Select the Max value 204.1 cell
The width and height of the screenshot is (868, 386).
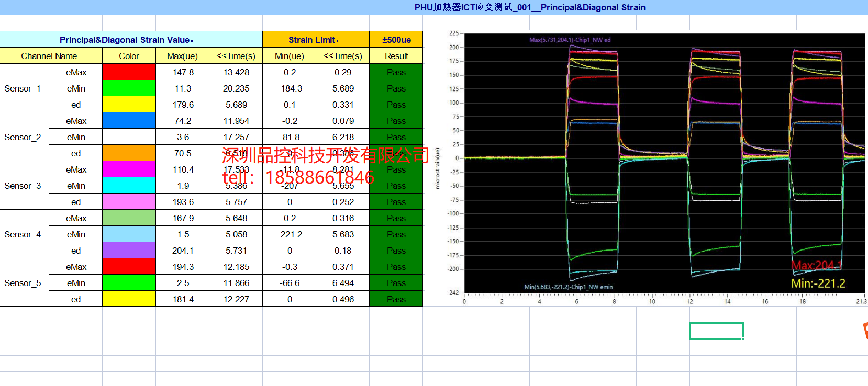(x=182, y=251)
